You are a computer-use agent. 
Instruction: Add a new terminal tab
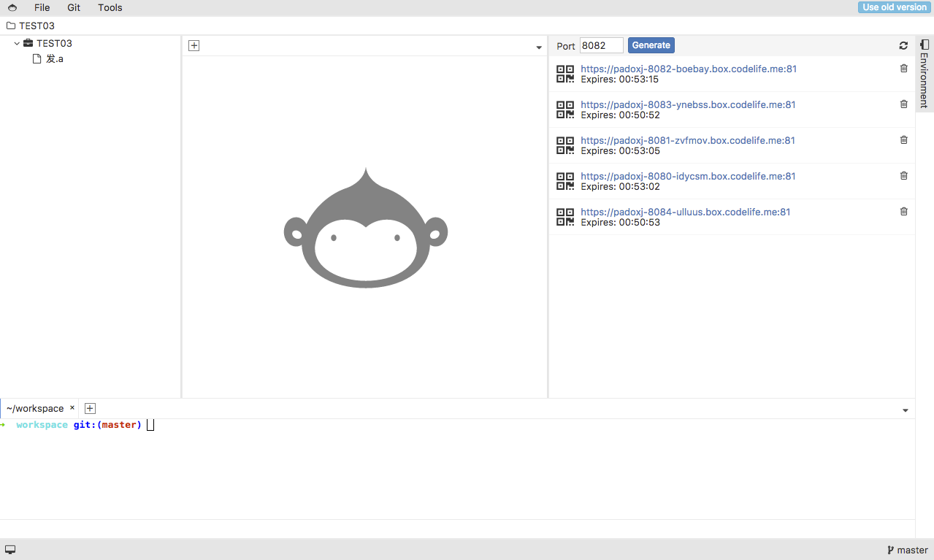coord(91,408)
